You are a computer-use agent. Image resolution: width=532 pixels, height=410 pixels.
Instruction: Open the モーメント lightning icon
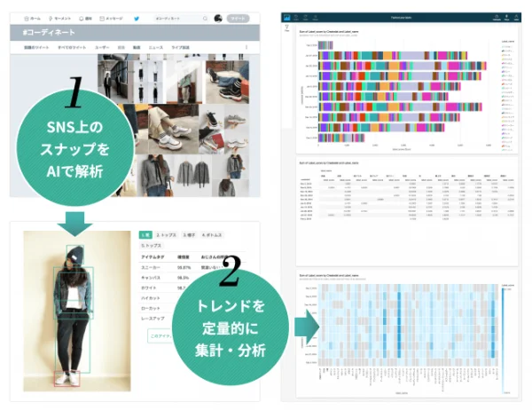(51, 19)
